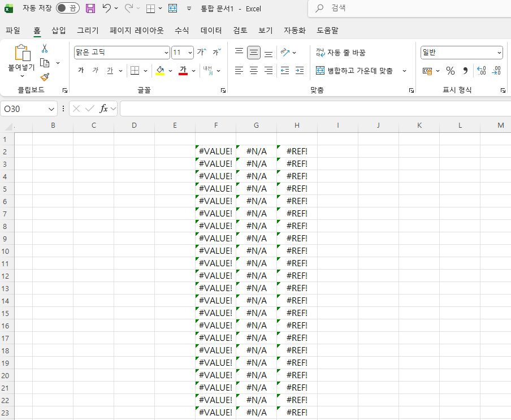
Task: Open the 맑은 고딕 font dropdown
Action: click(167, 52)
